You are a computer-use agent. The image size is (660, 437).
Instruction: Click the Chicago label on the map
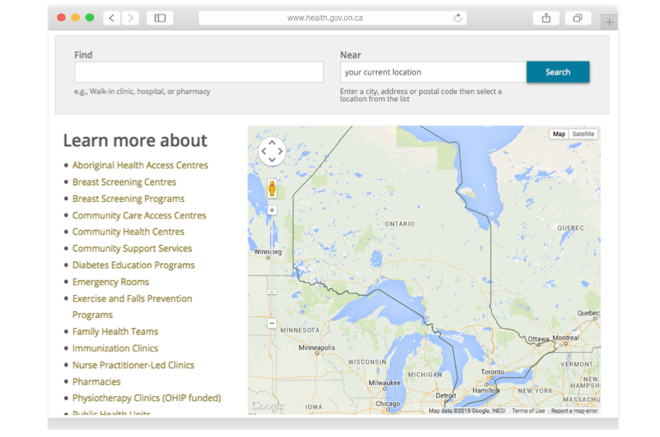388,403
